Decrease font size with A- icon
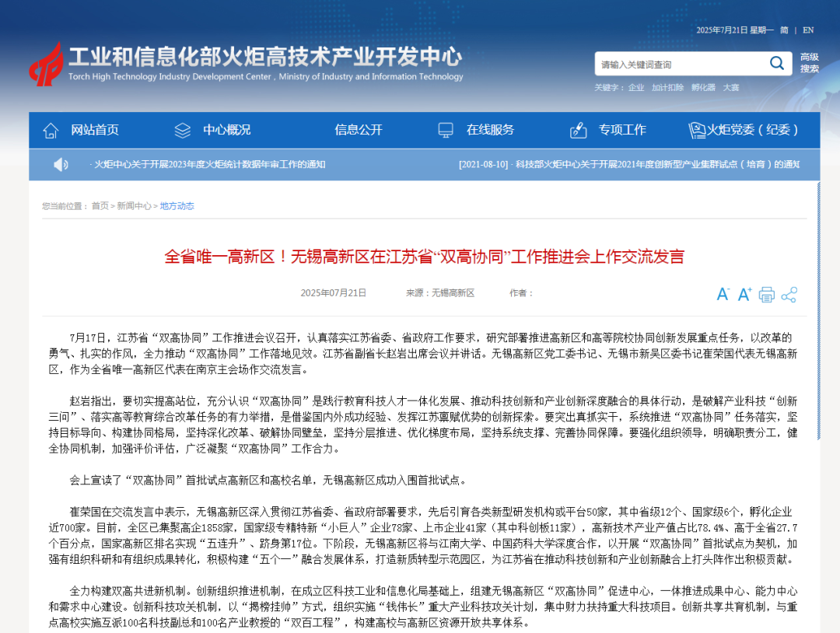 (x=723, y=294)
